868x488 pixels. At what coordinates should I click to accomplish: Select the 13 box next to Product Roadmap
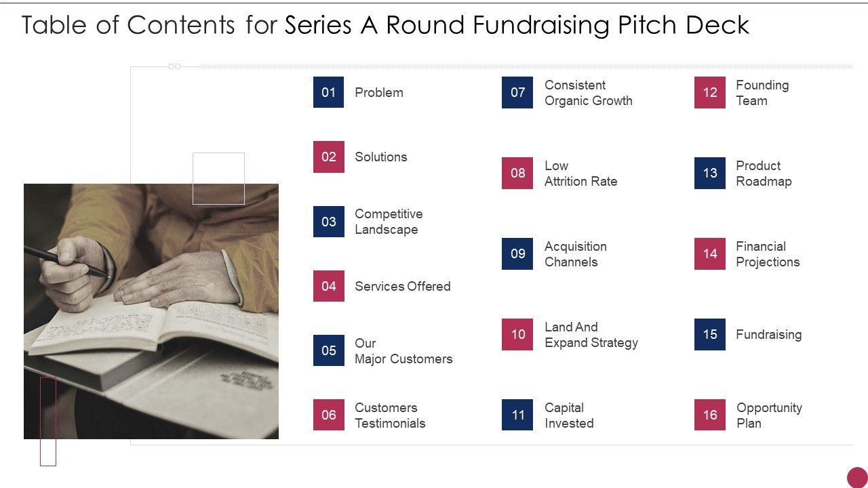pos(709,173)
